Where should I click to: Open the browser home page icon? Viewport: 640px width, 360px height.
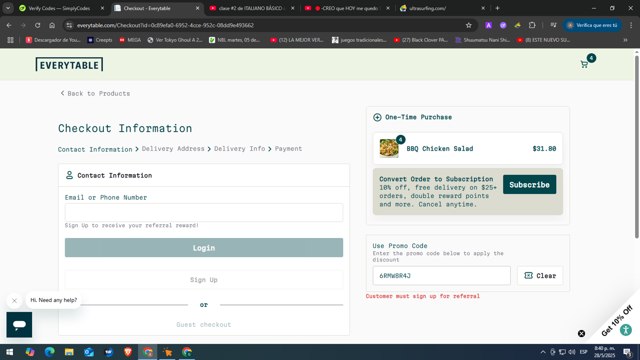click(52, 25)
